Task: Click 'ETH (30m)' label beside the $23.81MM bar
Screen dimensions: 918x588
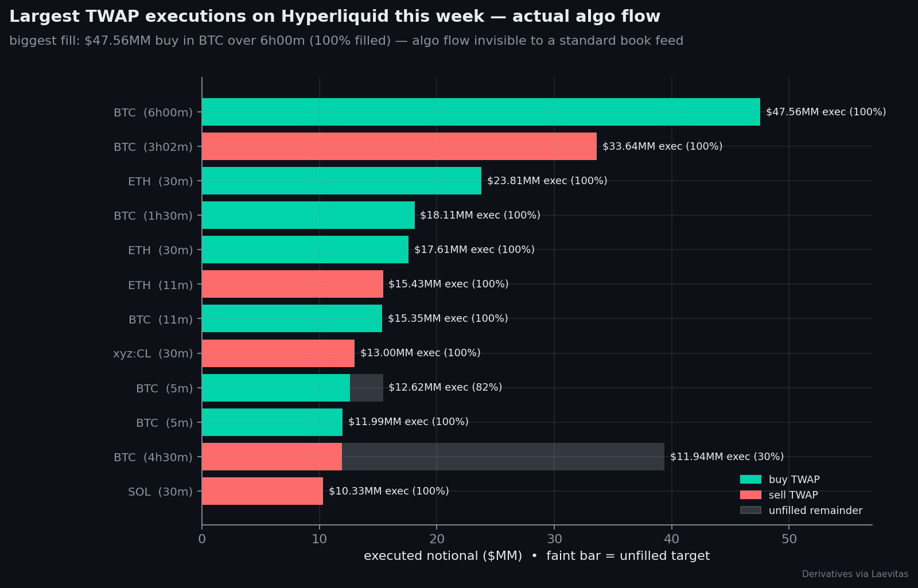Action: 161,181
